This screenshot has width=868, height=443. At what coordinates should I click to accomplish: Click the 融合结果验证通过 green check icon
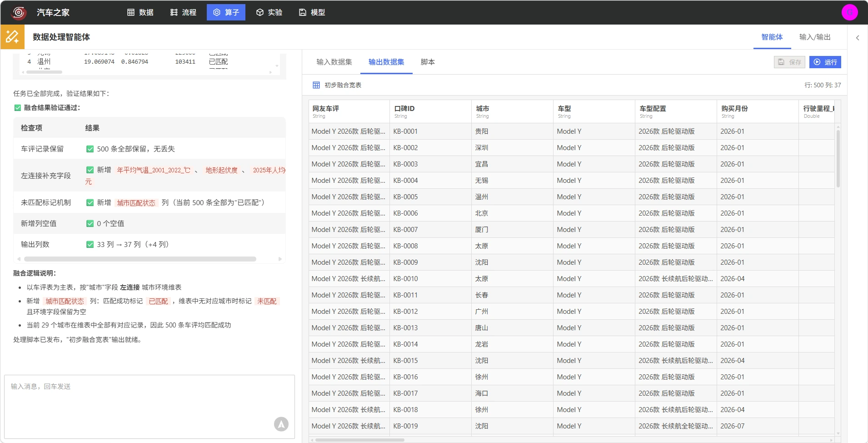18,108
